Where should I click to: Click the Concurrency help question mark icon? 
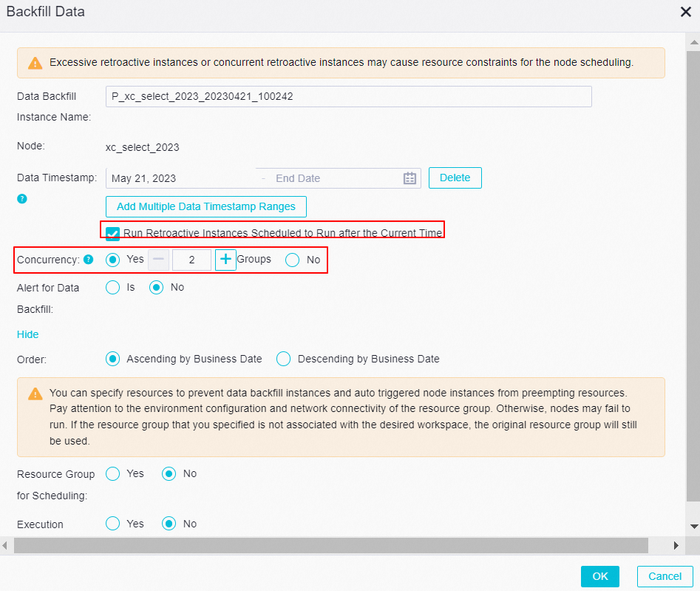(x=88, y=260)
